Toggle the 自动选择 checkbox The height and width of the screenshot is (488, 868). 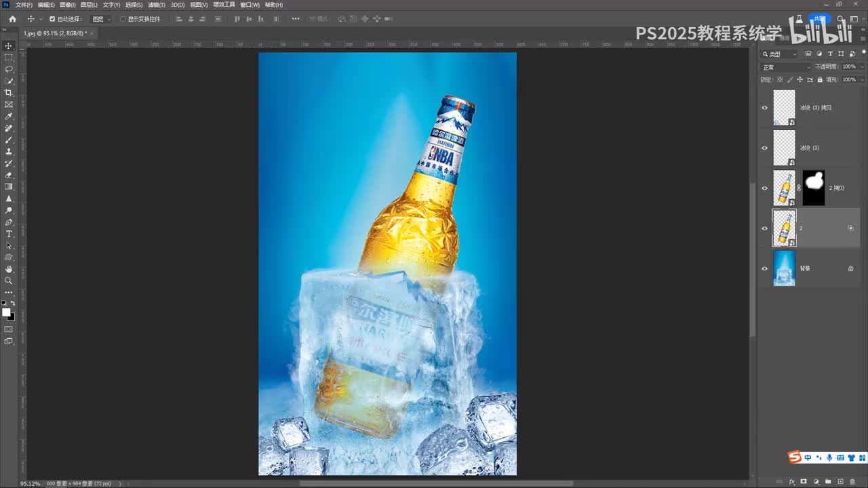pyautogui.click(x=52, y=19)
